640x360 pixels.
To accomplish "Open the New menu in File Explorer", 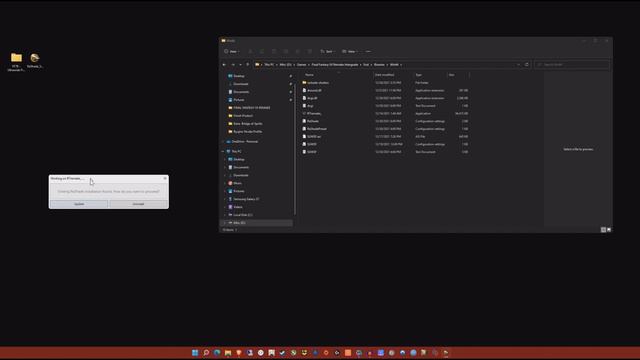I will click(x=232, y=51).
